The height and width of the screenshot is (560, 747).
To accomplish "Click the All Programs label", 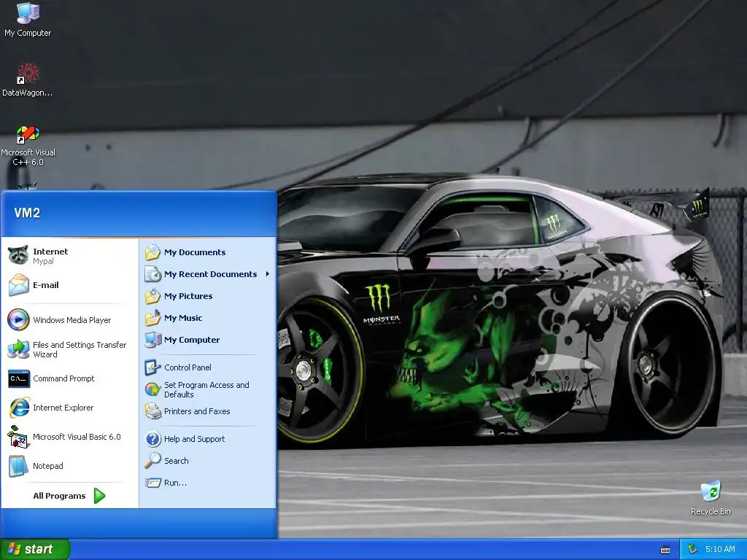I will (59, 496).
